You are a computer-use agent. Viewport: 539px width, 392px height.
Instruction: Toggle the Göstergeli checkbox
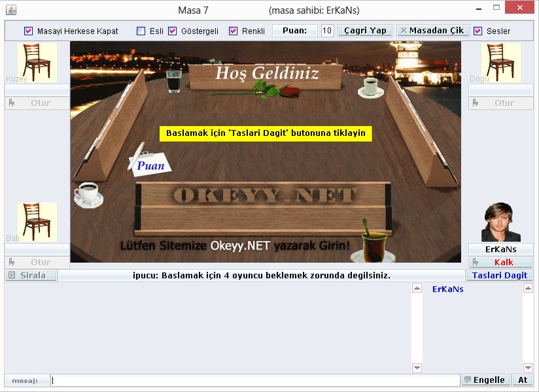coord(172,31)
